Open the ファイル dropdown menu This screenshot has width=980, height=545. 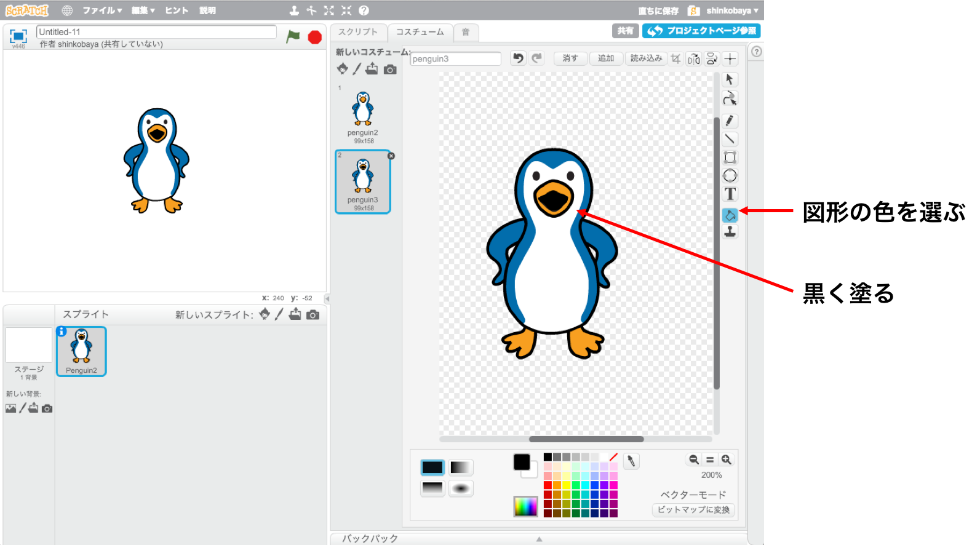102,10
